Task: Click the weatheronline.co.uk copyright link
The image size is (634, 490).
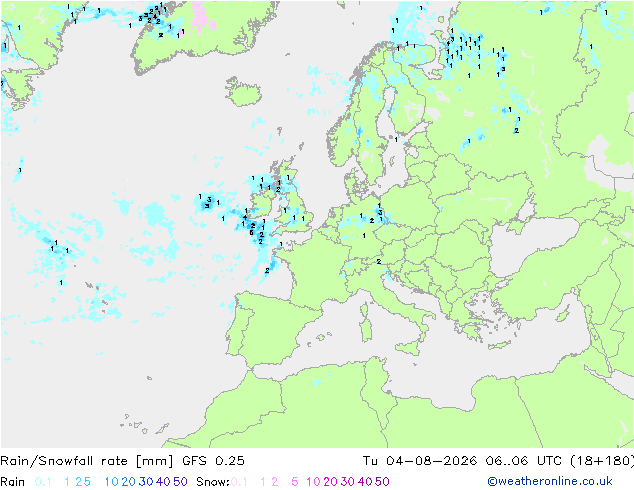Action: pos(550,481)
